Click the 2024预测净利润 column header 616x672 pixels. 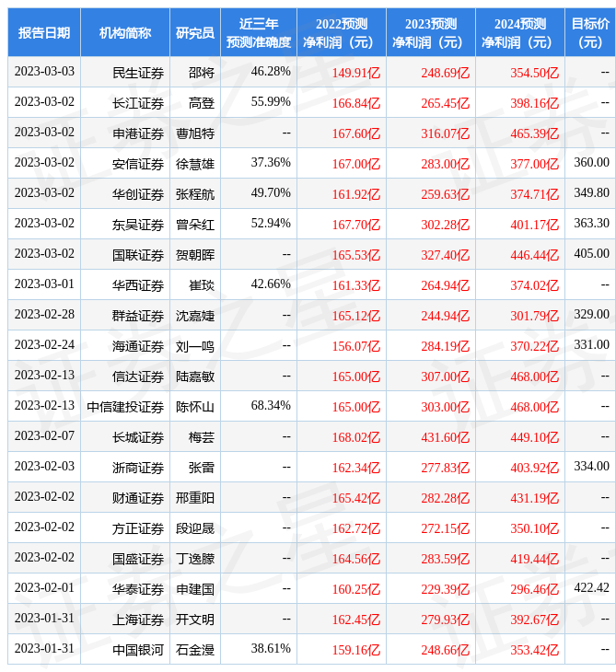[x=520, y=32]
